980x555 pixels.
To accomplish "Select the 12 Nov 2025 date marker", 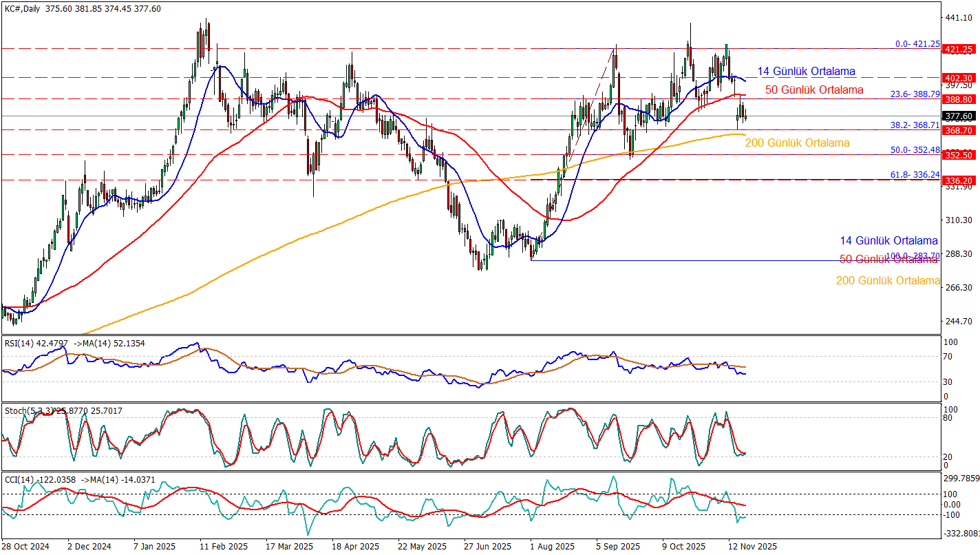I will (752, 547).
